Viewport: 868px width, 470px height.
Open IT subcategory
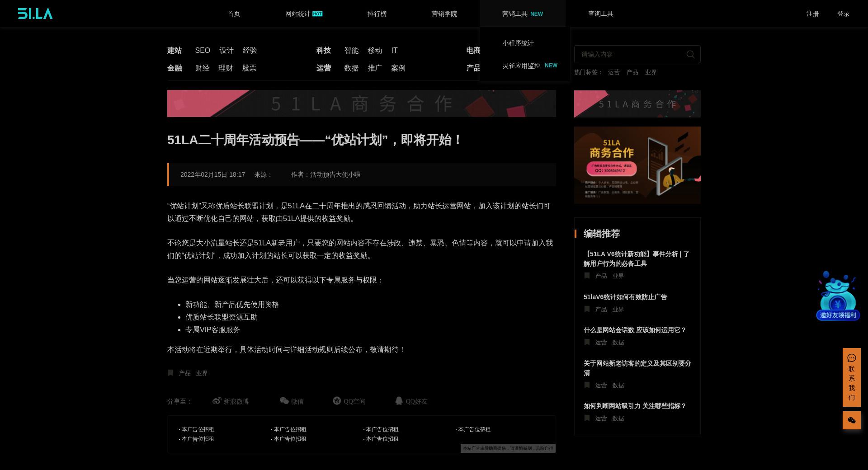pos(395,50)
